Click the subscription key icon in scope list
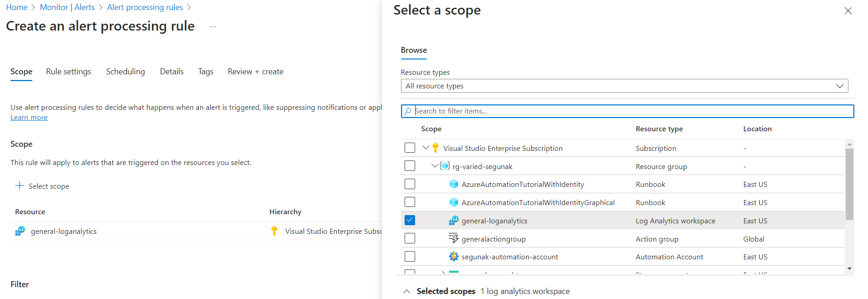 [x=436, y=148]
